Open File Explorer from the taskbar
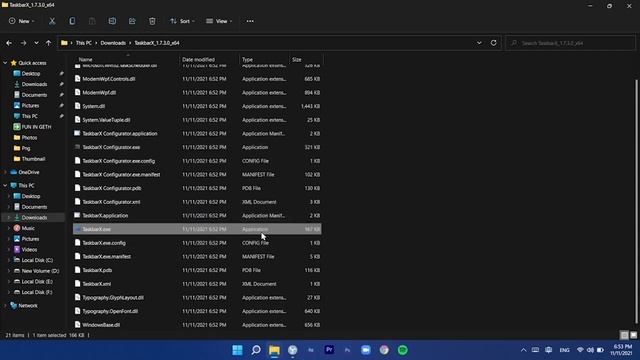The image size is (640, 360). pos(274,350)
